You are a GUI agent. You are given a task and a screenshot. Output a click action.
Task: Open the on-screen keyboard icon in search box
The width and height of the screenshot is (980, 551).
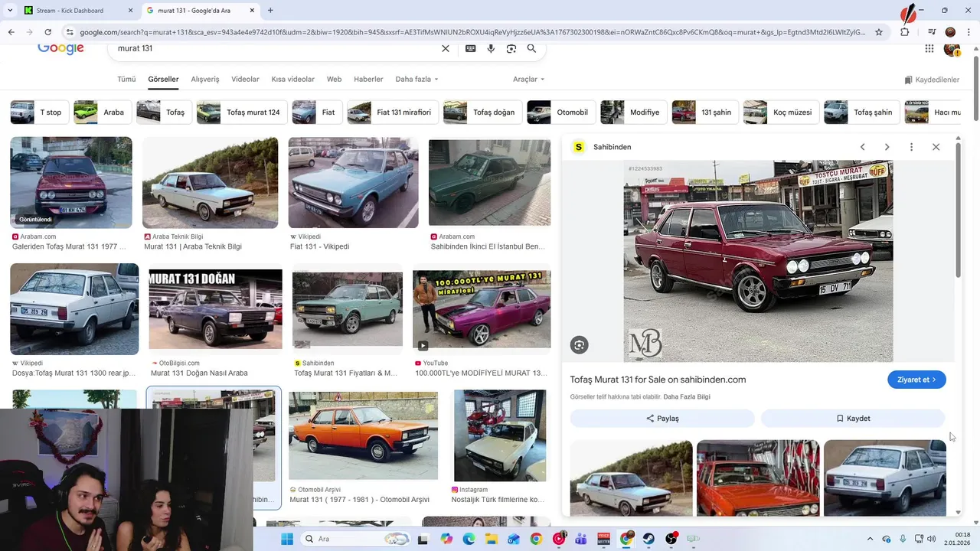(470, 48)
